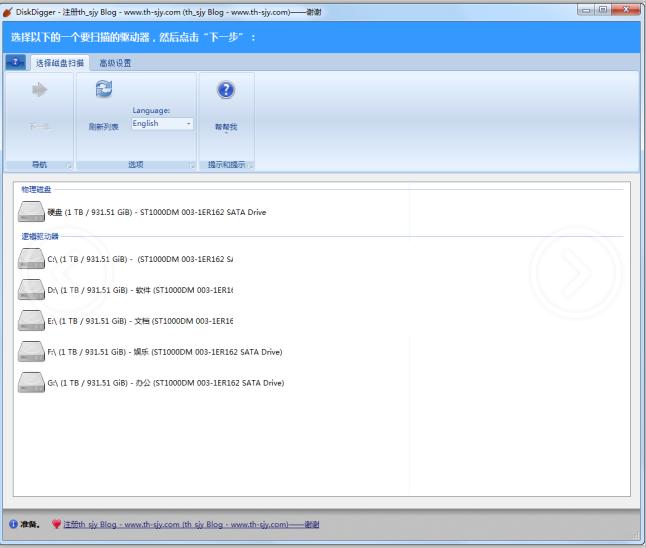Click the blue help question mark icon
Viewport: 646px width, 548px height.
click(226, 91)
